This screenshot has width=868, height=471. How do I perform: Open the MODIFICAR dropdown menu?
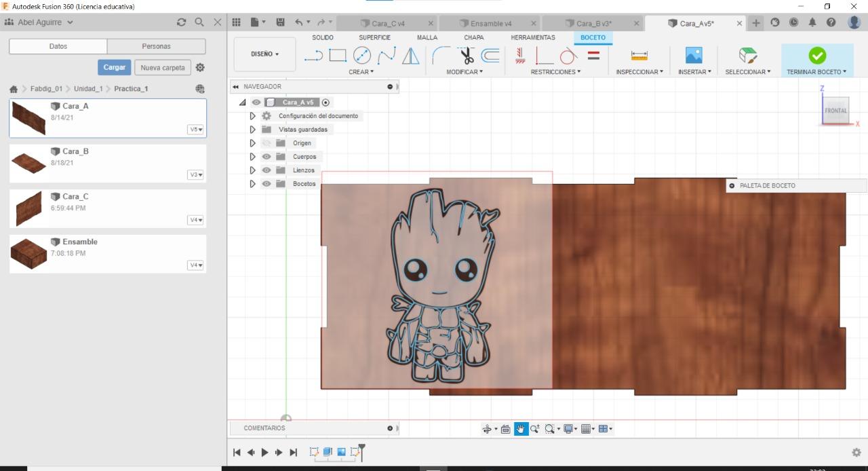(465, 72)
